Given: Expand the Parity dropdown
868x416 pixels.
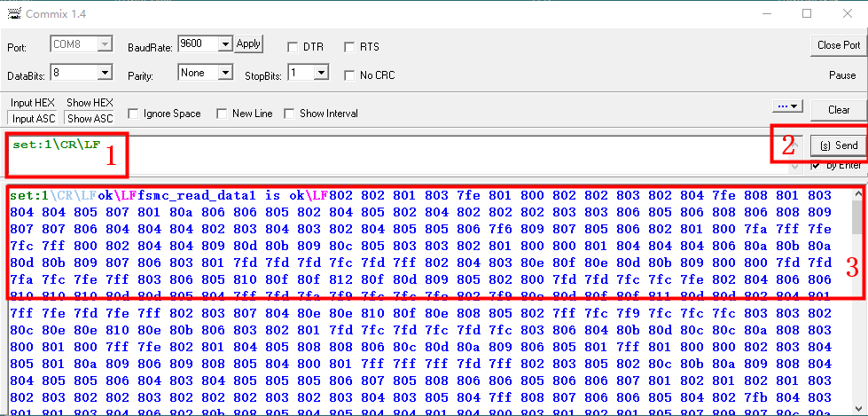Looking at the screenshot, I should pos(224,73).
